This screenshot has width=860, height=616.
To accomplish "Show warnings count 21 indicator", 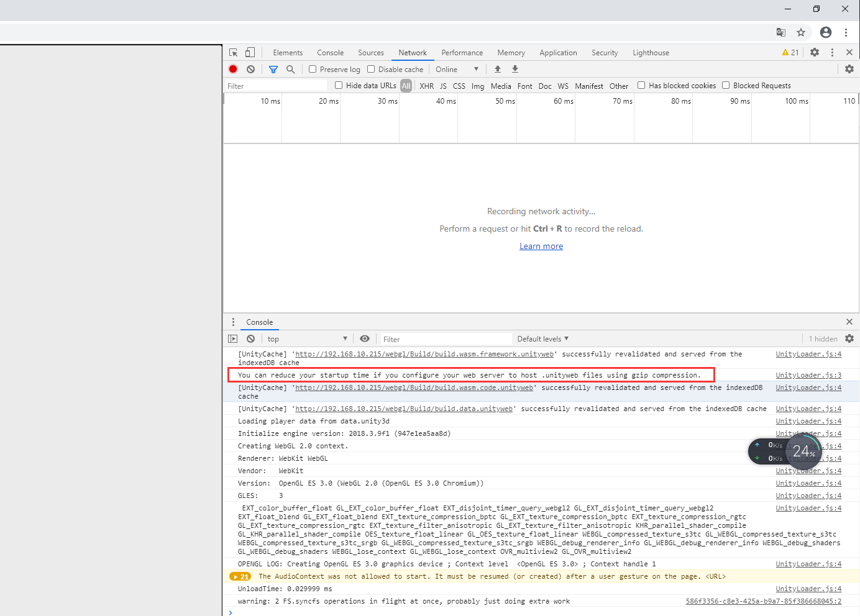I will 790,53.
